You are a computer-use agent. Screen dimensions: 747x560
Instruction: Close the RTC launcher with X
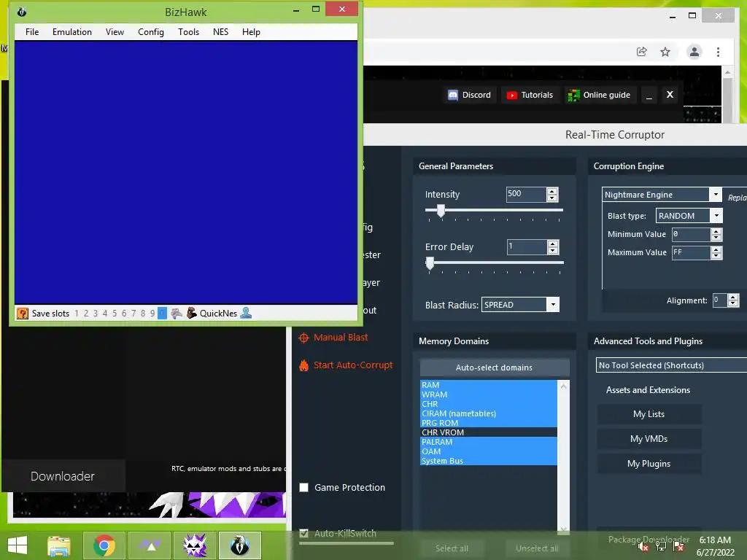670,95
